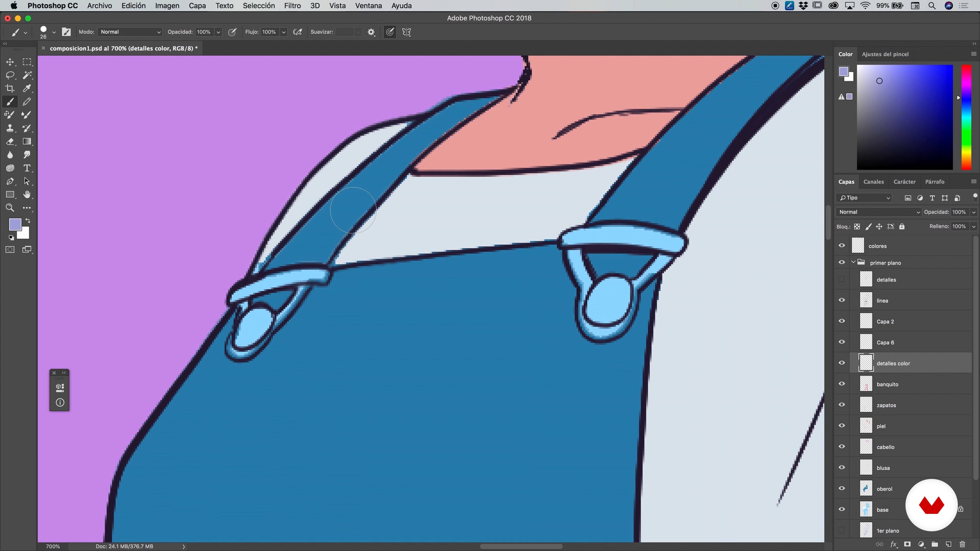Hide the Capa 2 layer

click(841, 321)
